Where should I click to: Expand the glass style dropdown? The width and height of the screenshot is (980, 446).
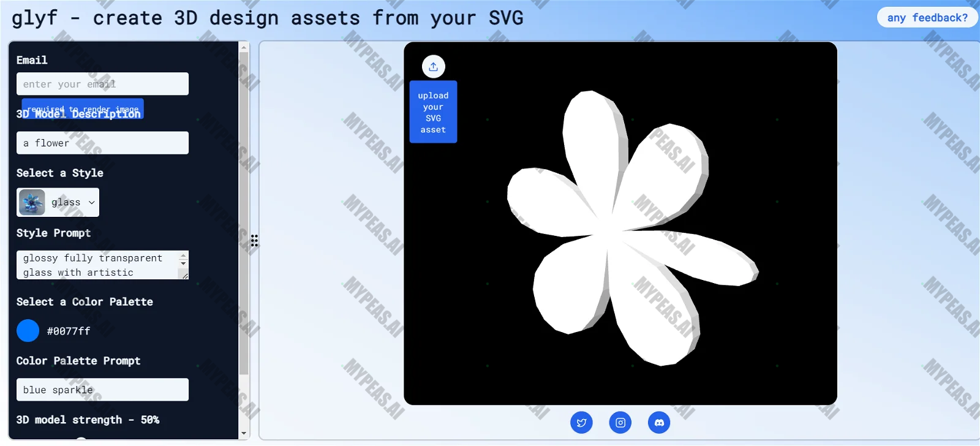(58, 202)
